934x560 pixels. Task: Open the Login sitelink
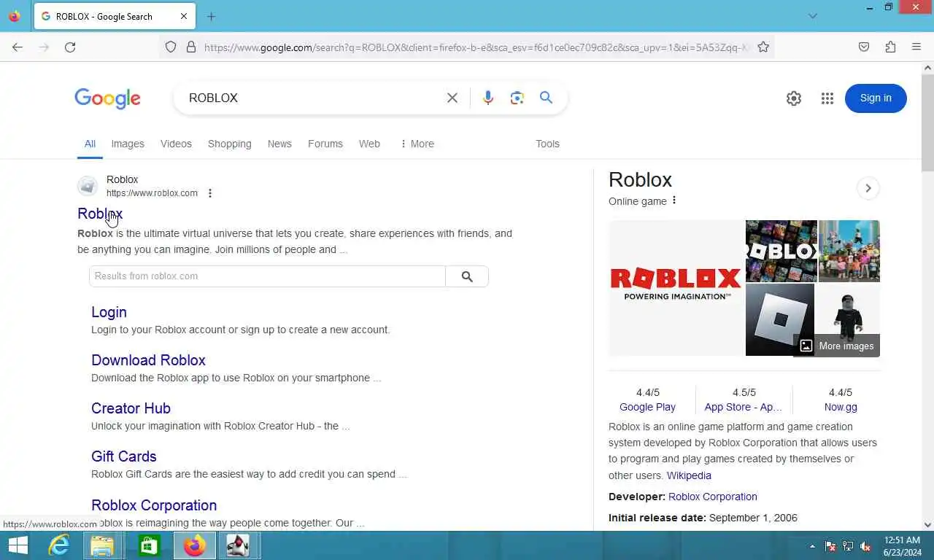click(109, 312)
